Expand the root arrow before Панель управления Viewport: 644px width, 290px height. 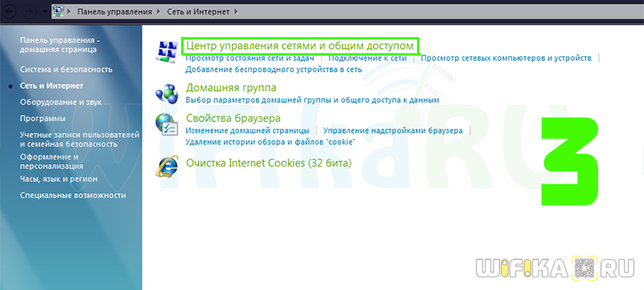(70, 11)
